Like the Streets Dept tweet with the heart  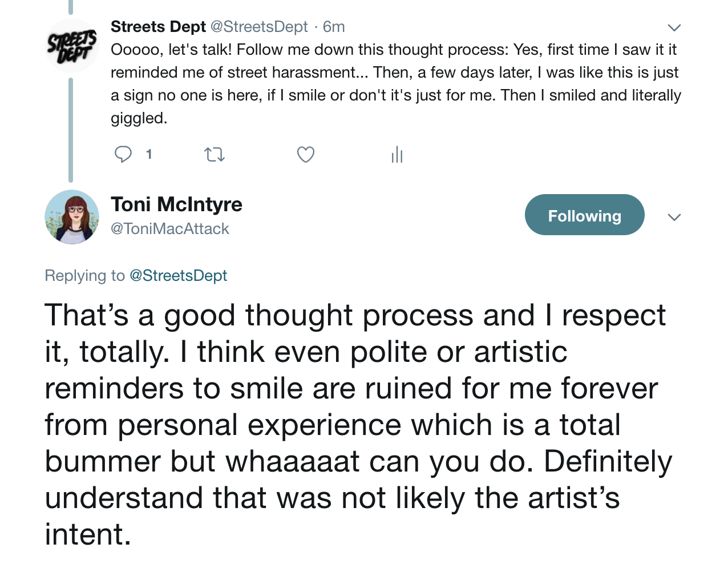(x=306, y=155)
